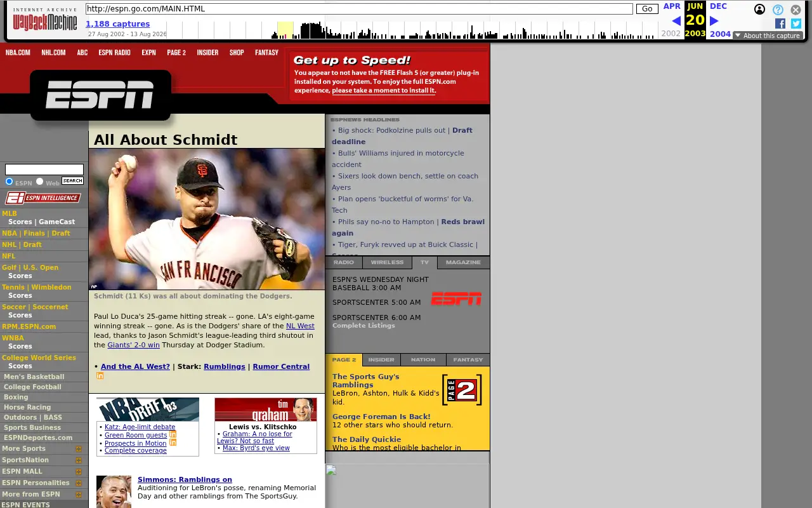The image size is (812, 508).
Task: Share capture on Twitter
Action: [x=796, y=23]
